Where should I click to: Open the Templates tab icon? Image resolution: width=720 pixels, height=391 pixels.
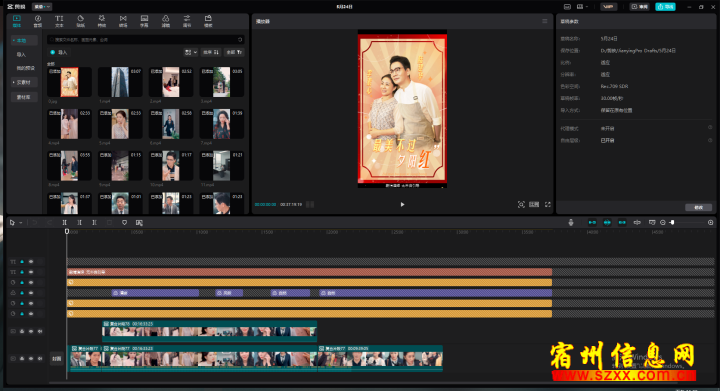coord(208,21)
